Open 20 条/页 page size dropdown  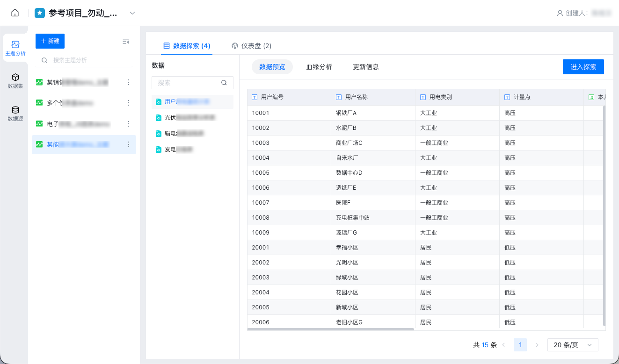tap(573, 345)
